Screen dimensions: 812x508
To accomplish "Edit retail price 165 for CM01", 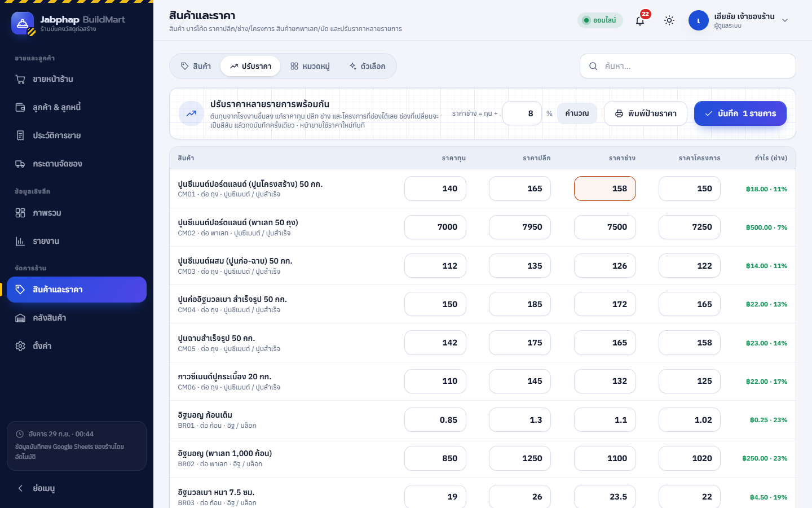I will point(520,189).
